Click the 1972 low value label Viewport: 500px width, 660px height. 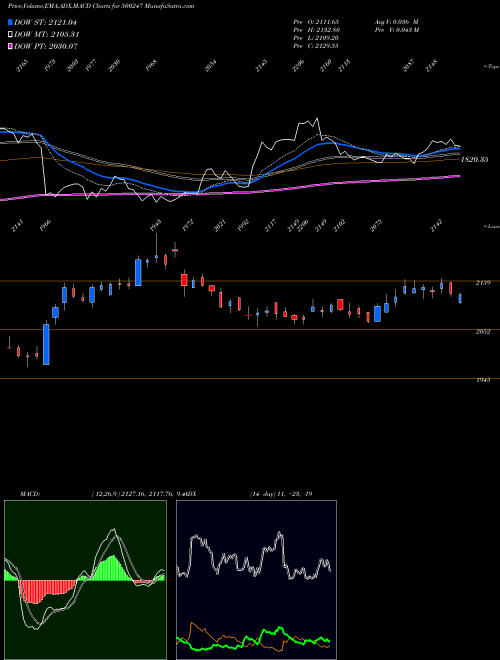coord(188,226)
